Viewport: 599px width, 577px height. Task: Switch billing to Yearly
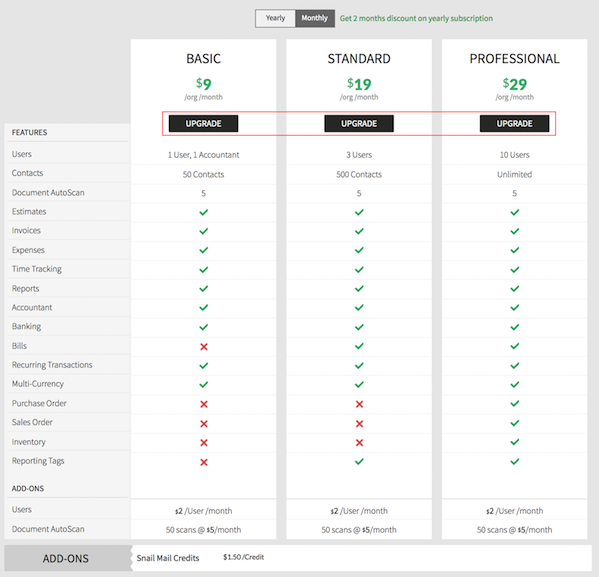275,18
